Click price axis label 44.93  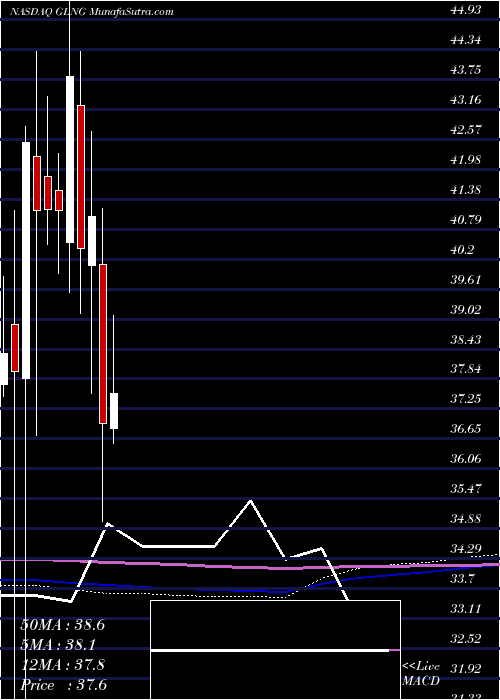pos(465,10)
